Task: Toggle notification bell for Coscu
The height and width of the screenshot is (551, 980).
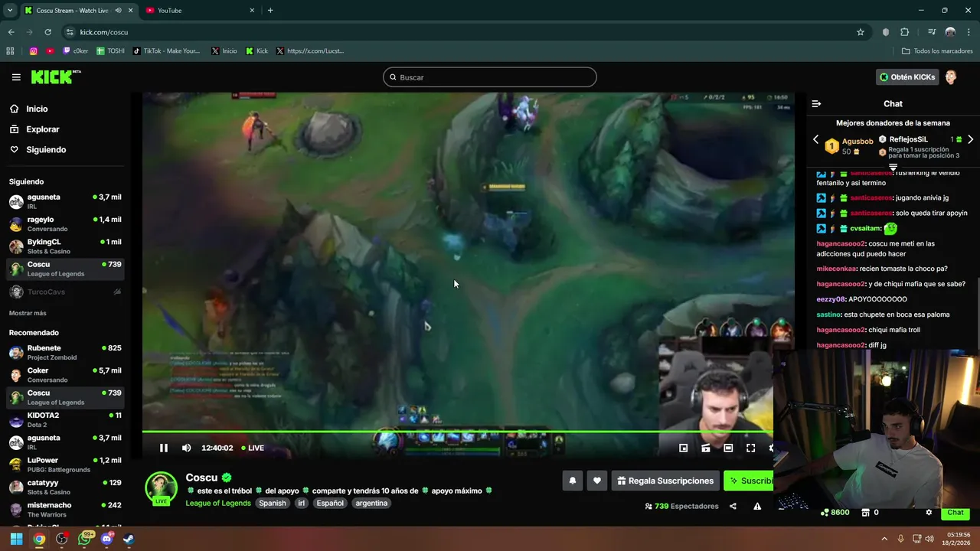Action: [572, 481]
